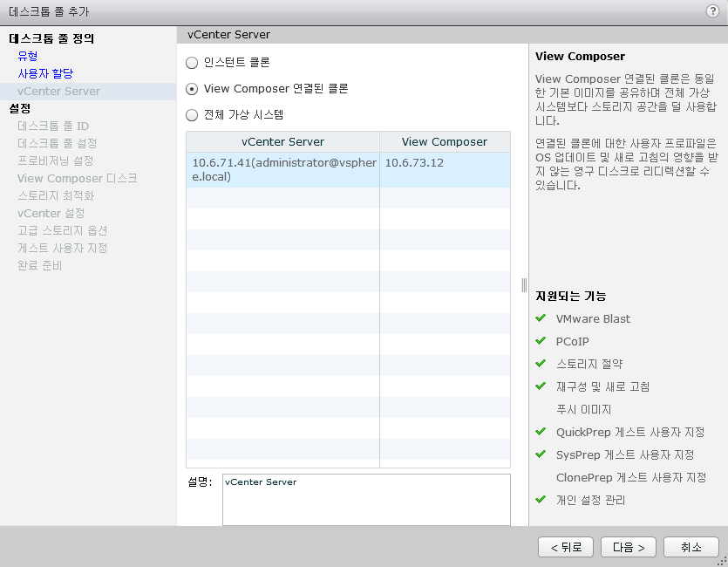
Task: Click the PCoIP check mark icon
Action: point(541,341)
